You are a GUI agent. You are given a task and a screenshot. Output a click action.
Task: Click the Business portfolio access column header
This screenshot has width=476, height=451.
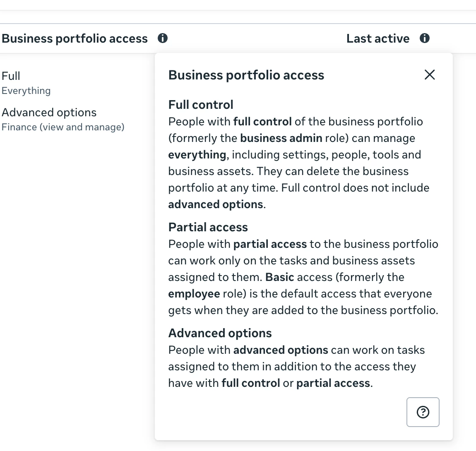tap(75, 38)
